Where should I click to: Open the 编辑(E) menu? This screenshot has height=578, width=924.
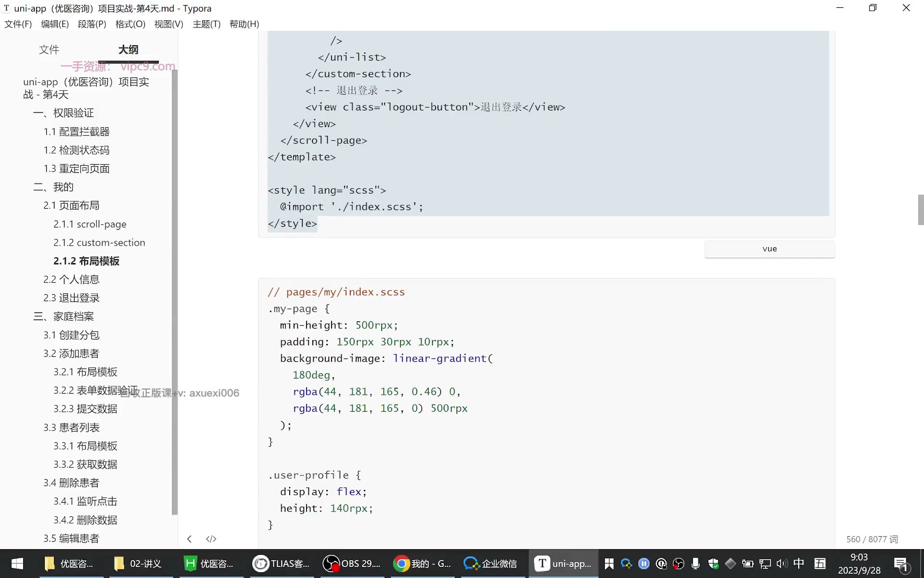click(55, 24)
